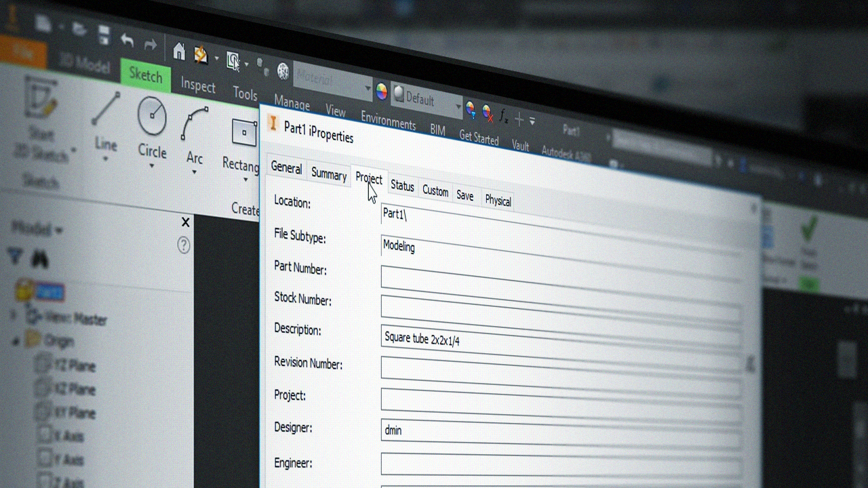Click the Finish Sketch green checkmark
868x488 pixels.
(x=809, y=229)
